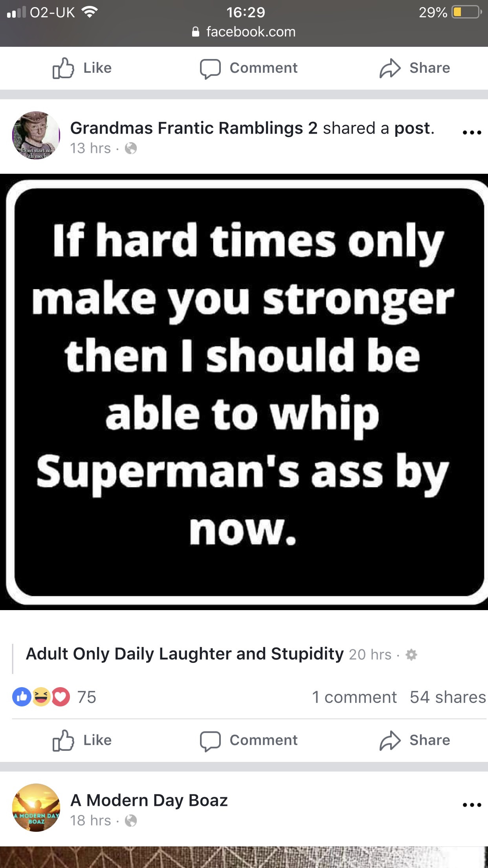Viewport: 488px width, 868px height.
Task: Tap the gear icon beside 20 hrs
Action: coord(411,655)
